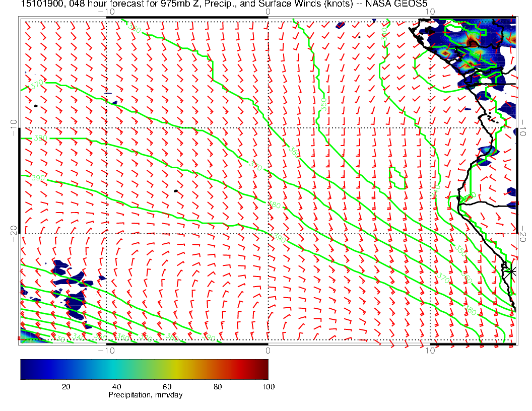Viewport: 532px width, 411px height.
Task: Click the top-axis longitude label '0'
Action: 268,12
